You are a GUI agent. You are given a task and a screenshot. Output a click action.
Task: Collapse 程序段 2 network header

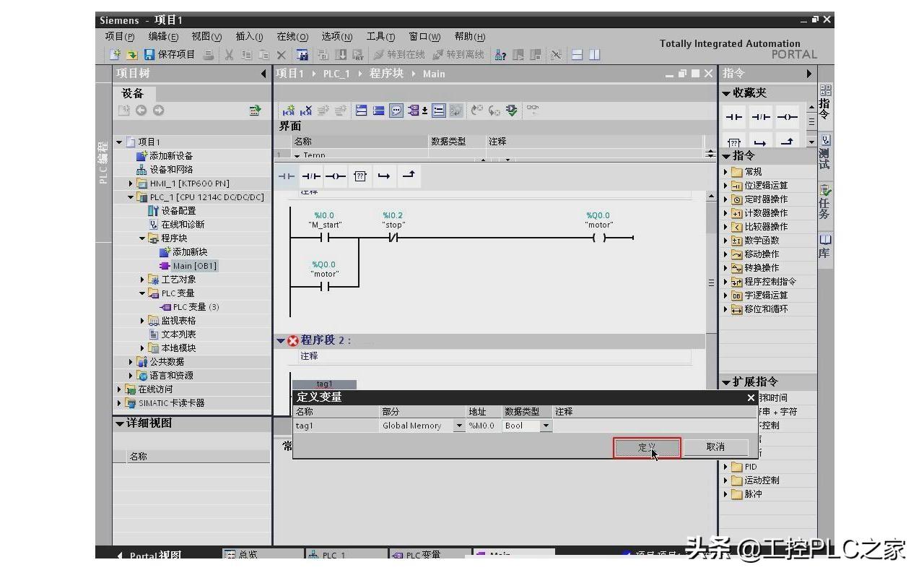[x=282, y=340]
